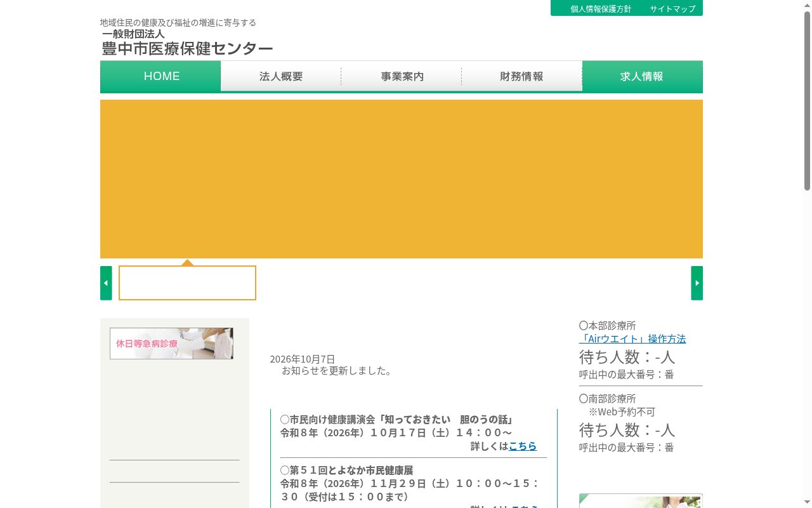The image size is (812, 508).
Task: Open the サイトマップ link
Action: [x=672, y=9]
